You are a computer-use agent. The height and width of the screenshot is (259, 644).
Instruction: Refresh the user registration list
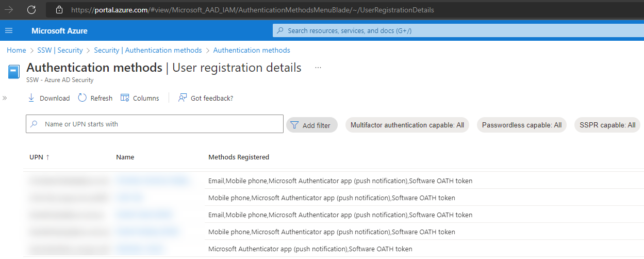pos(95,98)
